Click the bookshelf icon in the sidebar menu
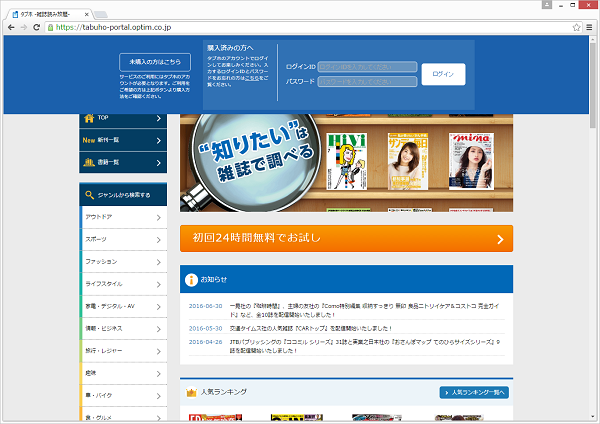 tap(89, 162)
